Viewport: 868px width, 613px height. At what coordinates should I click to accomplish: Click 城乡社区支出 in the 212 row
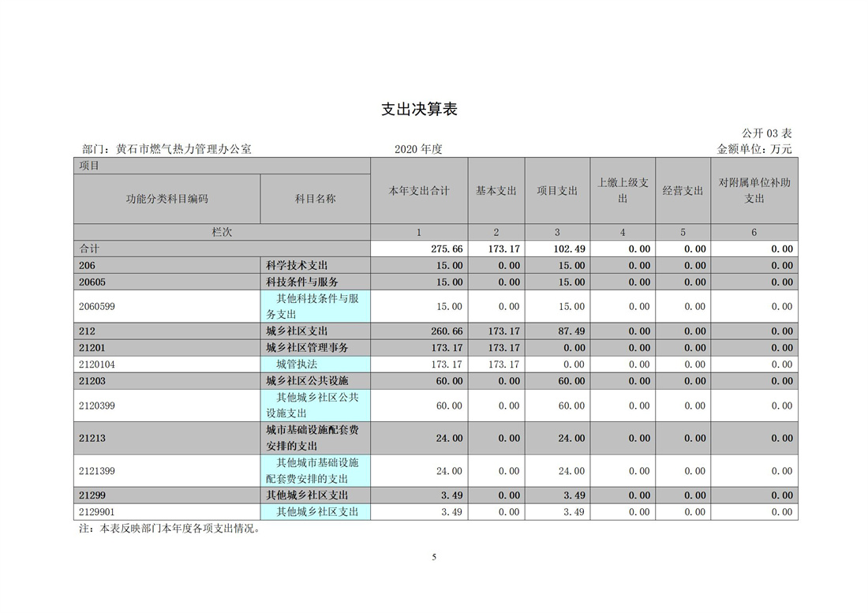pos(297,331)
